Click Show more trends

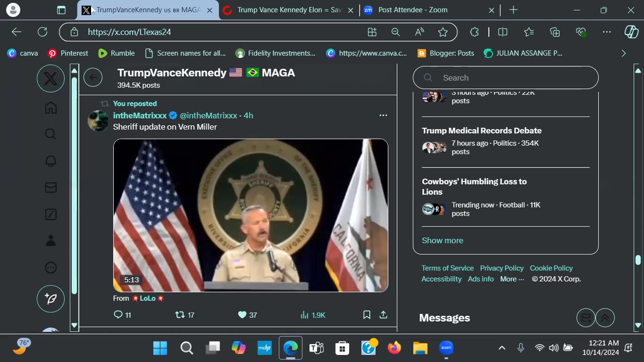pyautogui.click(x=442, y=240)
